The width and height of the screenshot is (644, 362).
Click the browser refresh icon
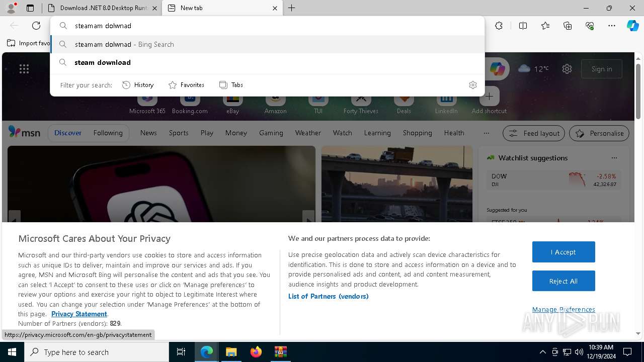coord(36,26)
